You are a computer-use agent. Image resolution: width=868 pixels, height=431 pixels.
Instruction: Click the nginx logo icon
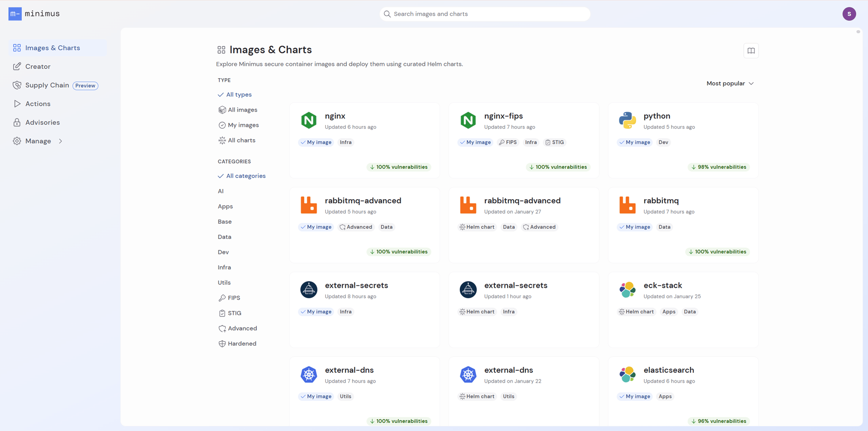pos(309,121)
